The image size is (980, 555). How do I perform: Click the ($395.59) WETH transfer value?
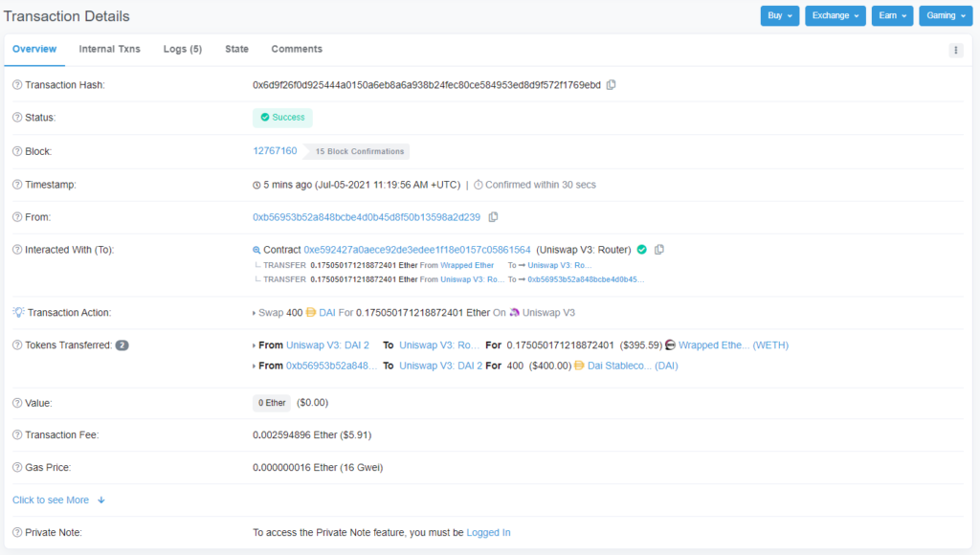pos(640,345)
